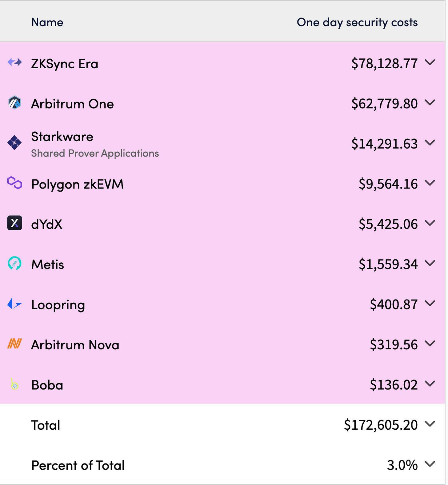The width and height of the screenshot is (448, 485).
Task: Expand Arbitrum One chevron for details
Action: (x=430, y=102)
